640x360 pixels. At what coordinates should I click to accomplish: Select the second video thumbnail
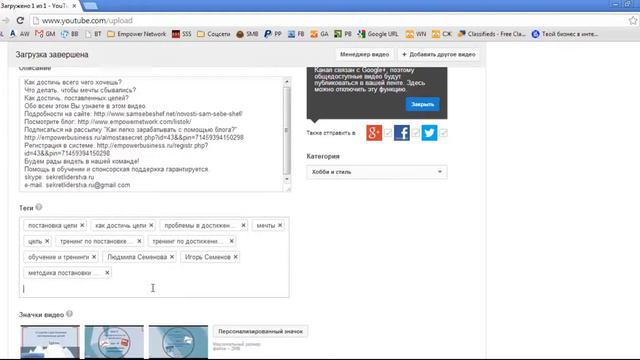[114, 342]
